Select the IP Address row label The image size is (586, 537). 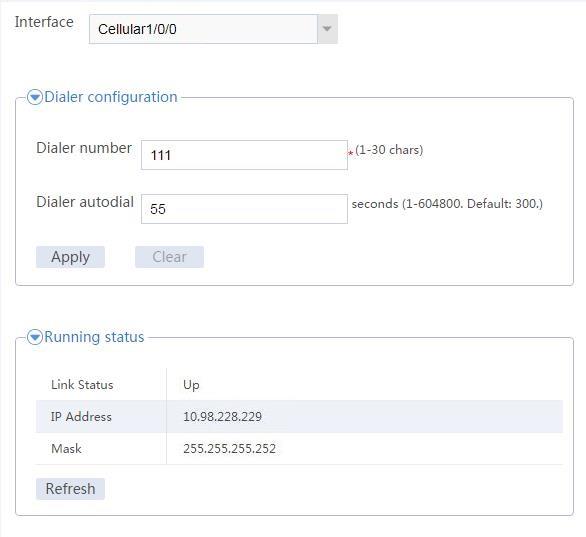coord(81,417)
